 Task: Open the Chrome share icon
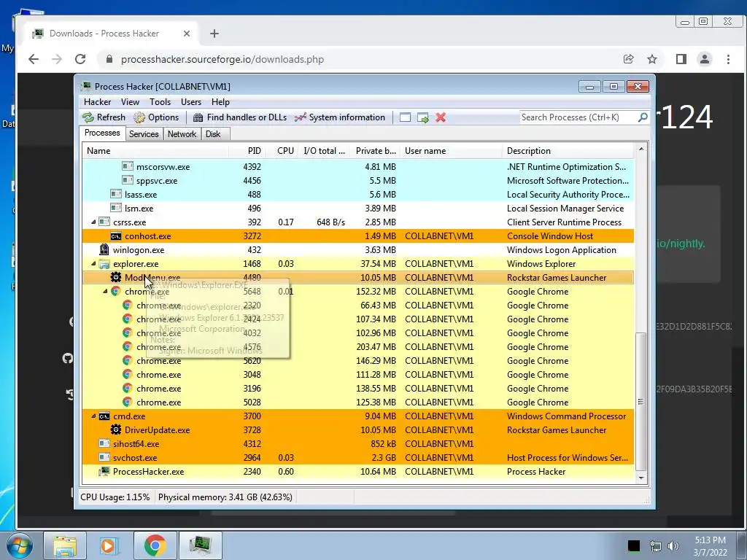point(628,59)
